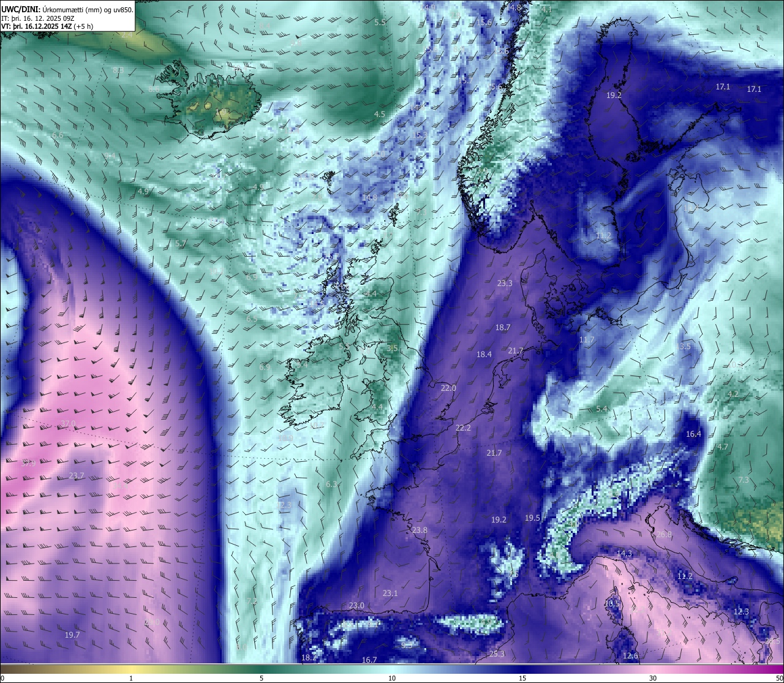784x683 pixels.
Task: Click the 19.7 value on the map
Action: click(x=72, y=635)
